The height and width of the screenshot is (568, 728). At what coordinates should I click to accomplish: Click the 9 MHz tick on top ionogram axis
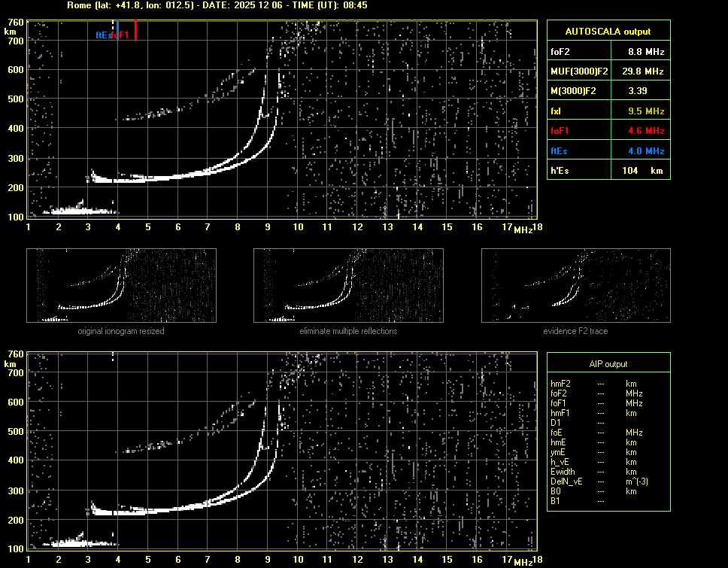268,227
